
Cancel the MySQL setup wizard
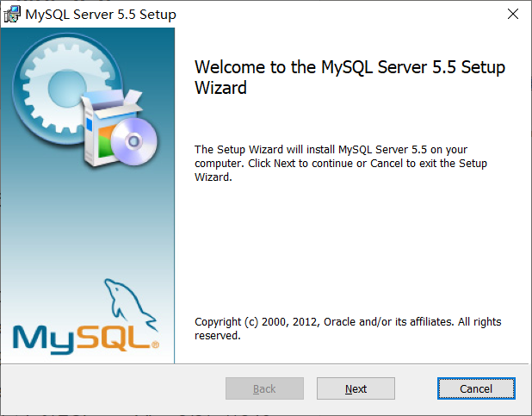476,388
